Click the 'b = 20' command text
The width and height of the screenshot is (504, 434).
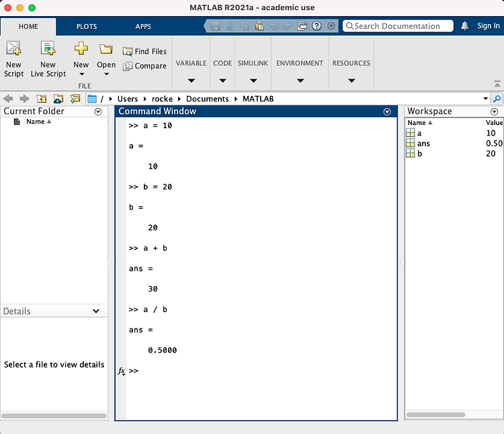click(x=157, y=187)
